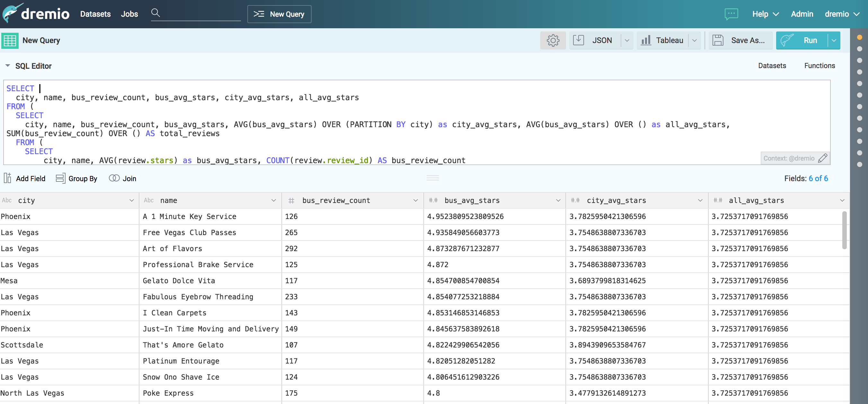868x404 pixels.
Task: Click the JSON download icon
Action: [x=578, y=40]
